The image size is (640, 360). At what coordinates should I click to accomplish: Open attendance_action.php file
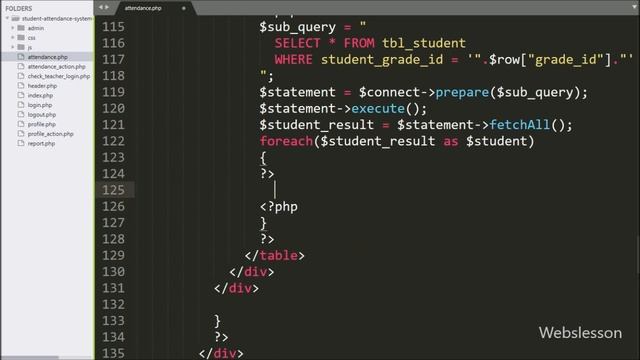[57, 67]
